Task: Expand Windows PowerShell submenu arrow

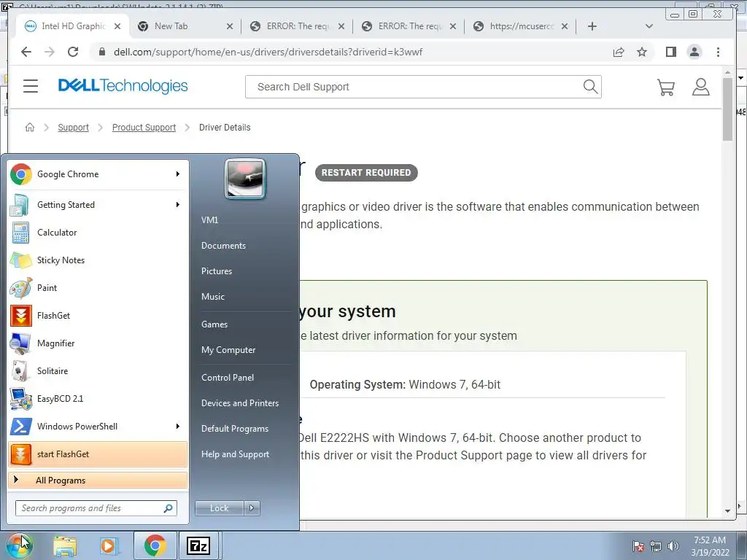Action: 178,426
